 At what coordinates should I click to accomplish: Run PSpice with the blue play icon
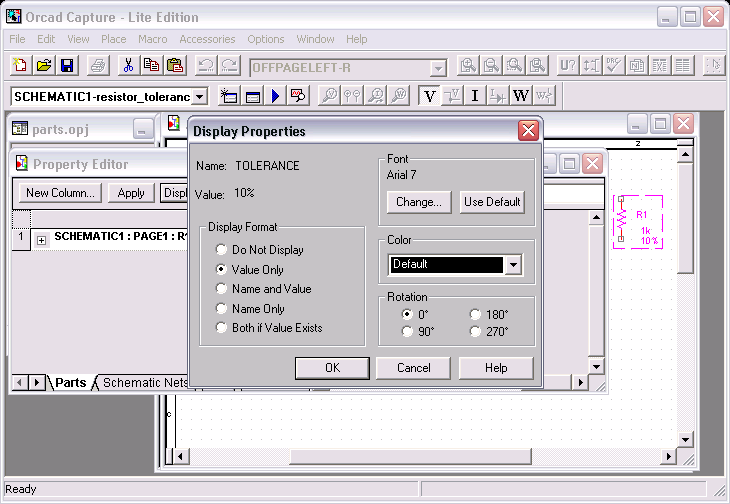tap(275, 96)
